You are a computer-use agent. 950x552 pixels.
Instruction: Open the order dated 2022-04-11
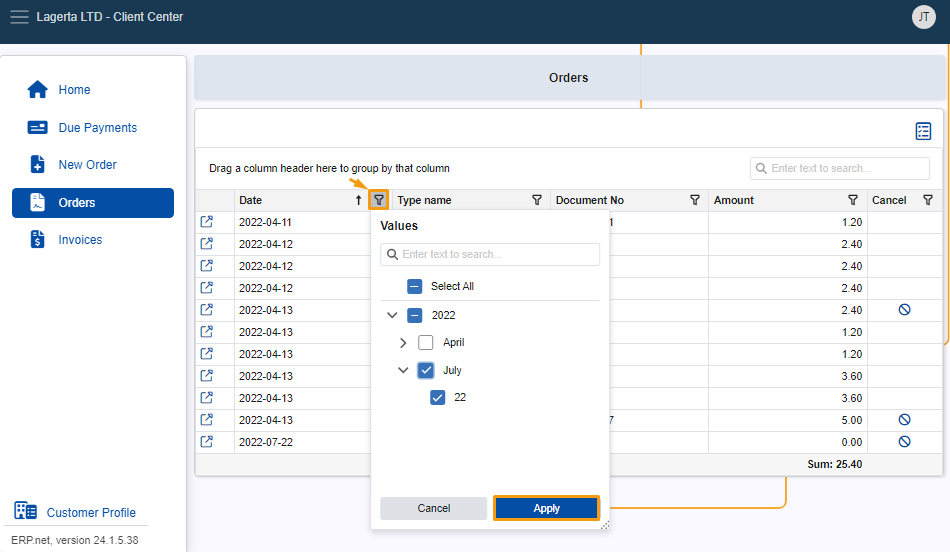pyautogui.click(x=207, y=222)
